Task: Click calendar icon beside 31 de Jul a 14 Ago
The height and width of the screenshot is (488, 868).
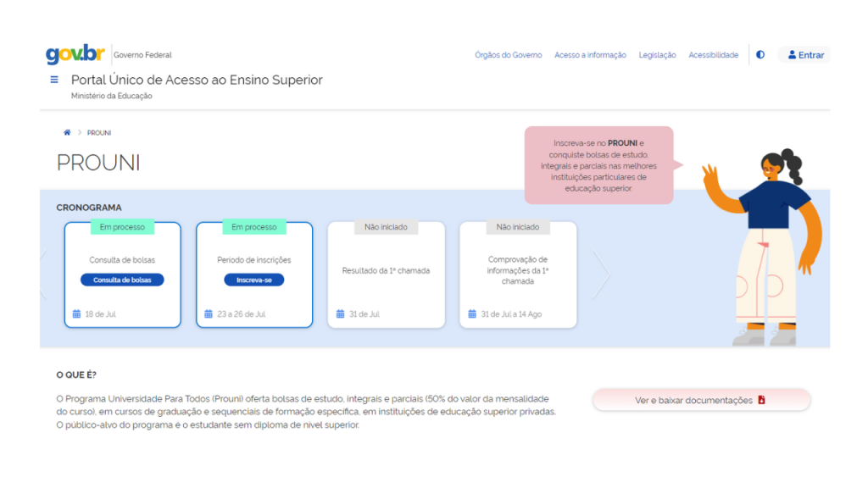Action: [x=471, y=313]
